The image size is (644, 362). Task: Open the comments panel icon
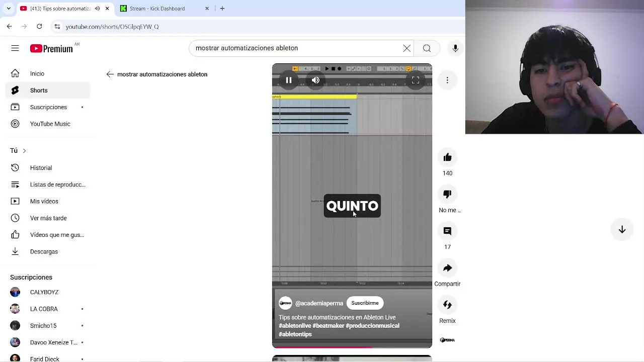coord(447,231)
